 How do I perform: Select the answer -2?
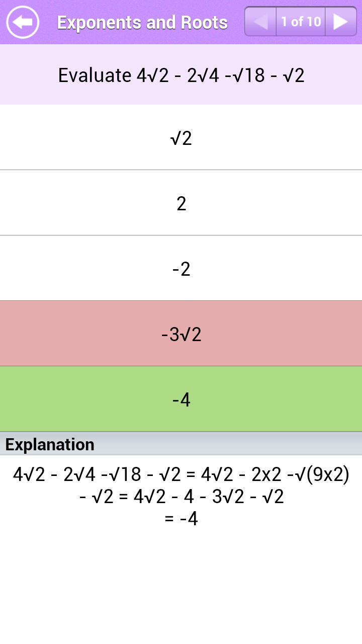[x=181, y=267]
